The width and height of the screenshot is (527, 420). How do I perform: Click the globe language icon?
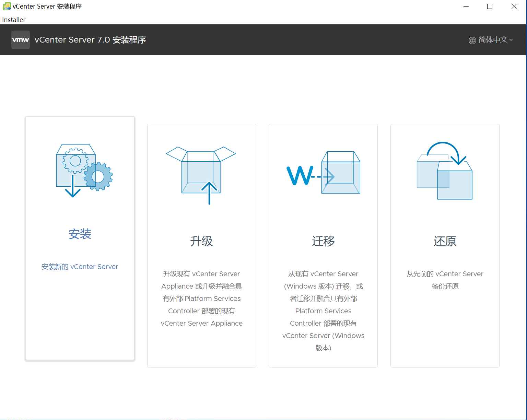[472, 40]
